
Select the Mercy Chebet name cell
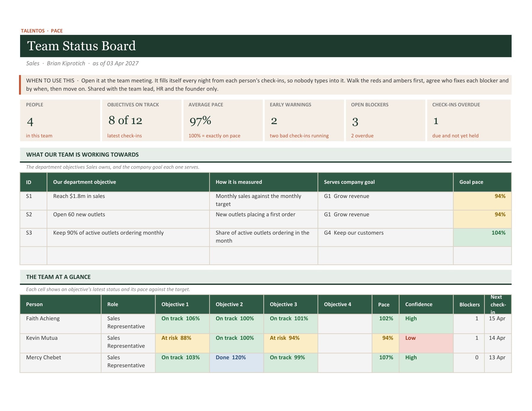[61, 363]
